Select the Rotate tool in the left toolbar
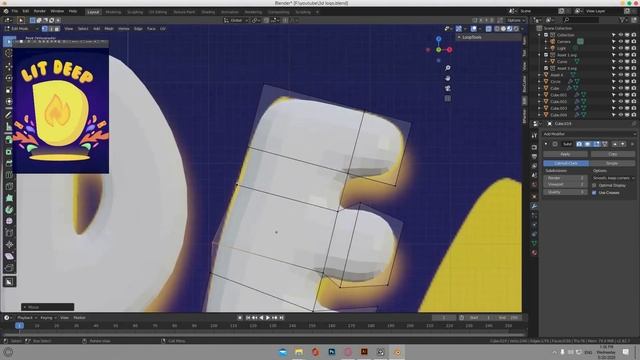Image resolution: width=640 pixels, height=360 pixels. tap(9, 78)
